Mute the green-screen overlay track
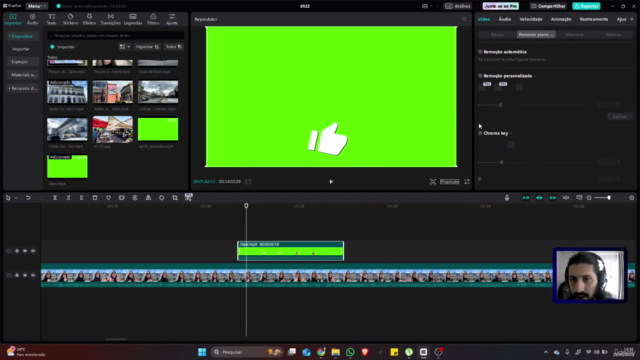The width and height of the screenshot is (640, 360). (33, 251)
